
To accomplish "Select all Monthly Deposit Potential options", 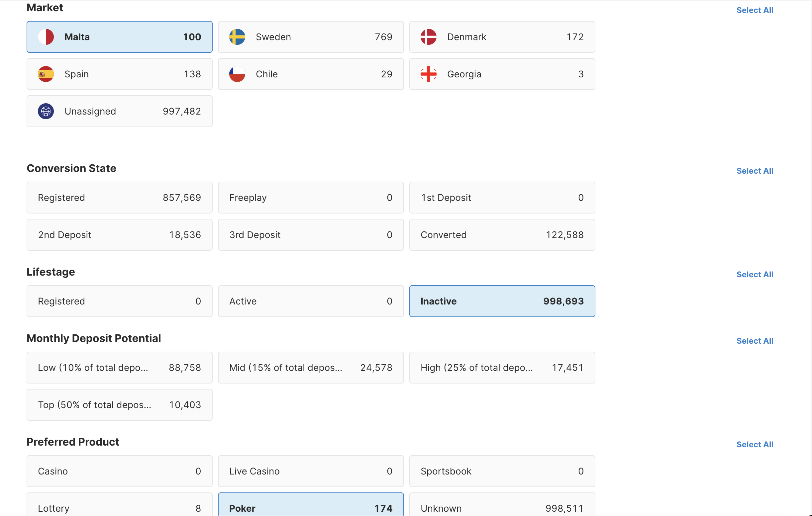I will pyautogui.click(x=754, y=341).
